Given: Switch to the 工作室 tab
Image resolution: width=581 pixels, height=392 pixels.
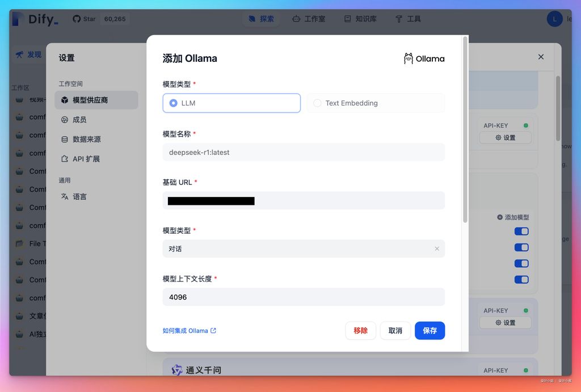Looking at the screenshot, I should 309,19.
